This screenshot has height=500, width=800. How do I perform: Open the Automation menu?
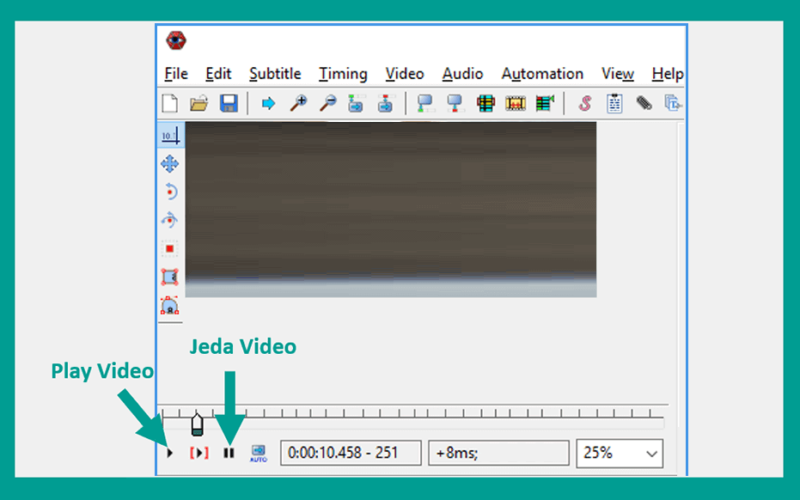[x=542, y=74]
